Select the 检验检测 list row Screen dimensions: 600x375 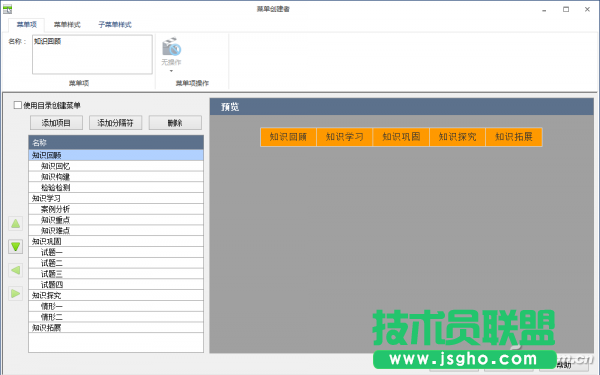pos(116,187)
